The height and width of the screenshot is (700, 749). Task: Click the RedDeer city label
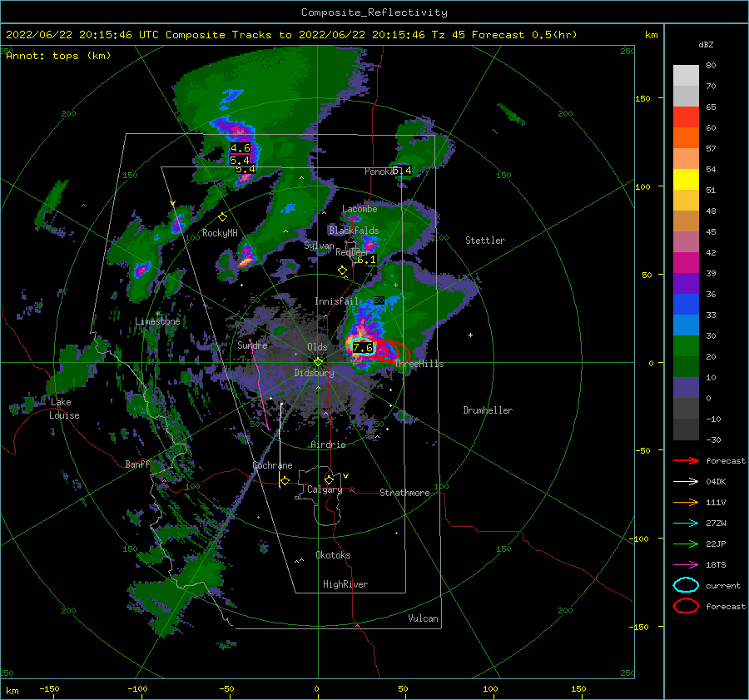click(352, 252)
